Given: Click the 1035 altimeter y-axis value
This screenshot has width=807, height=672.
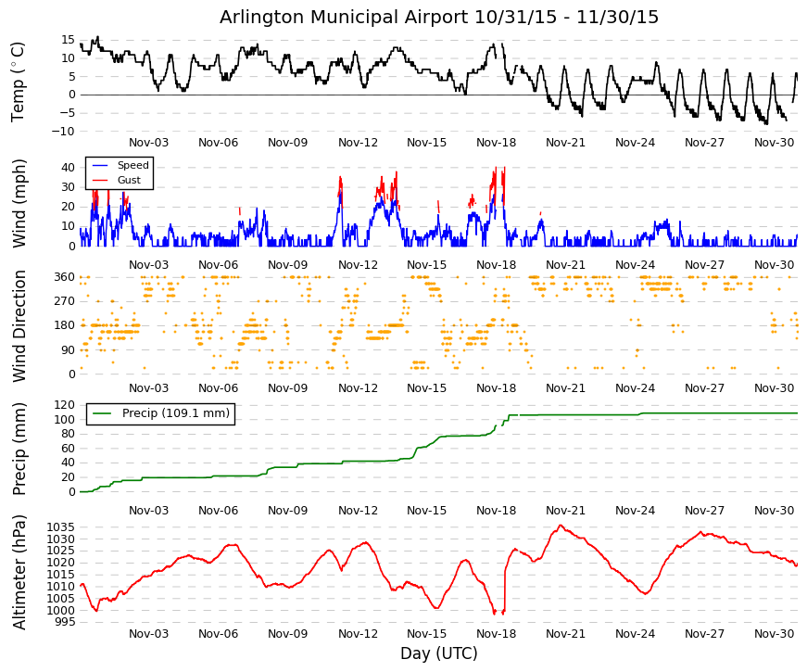Looking at the screenshot, I should tap(61, 527).
